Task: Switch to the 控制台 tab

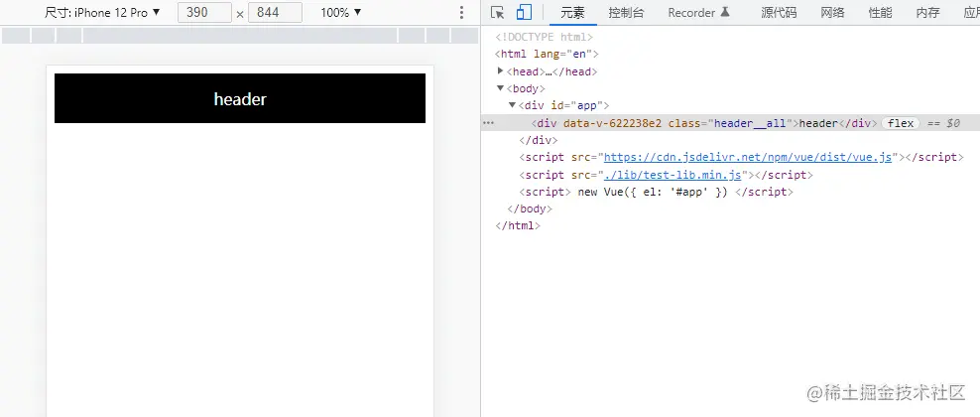Action: pos(626,13)
